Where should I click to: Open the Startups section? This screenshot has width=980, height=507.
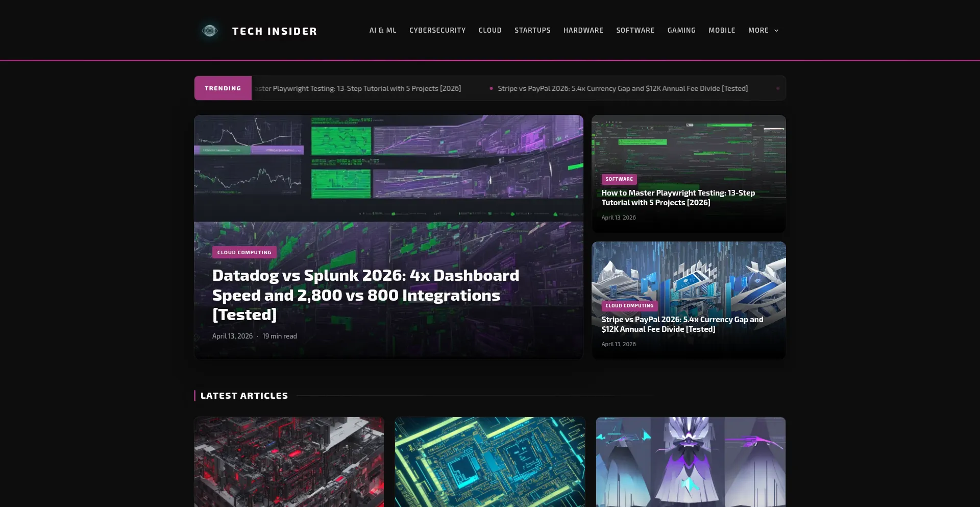click(x=532, y=30)
